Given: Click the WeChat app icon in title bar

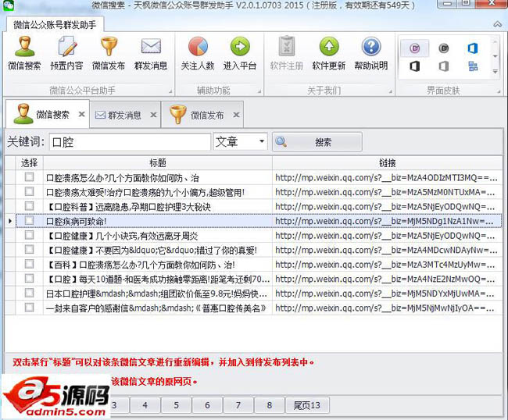Looking at the screenshot, I should (x=9, y=5).
